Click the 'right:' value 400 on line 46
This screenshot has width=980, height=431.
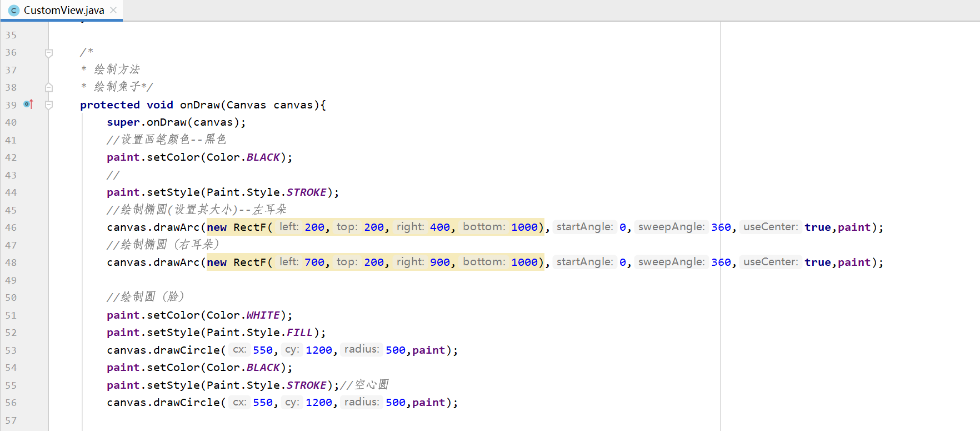pos(440,227)
